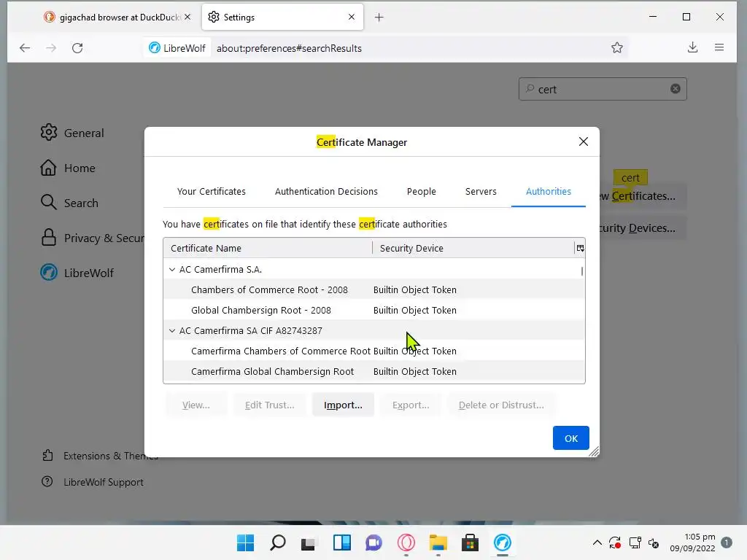Switch to the Your Certificates tab
The width and height of the screenshot is (747, 560).
pyautogui.click(x=212, y=192)
